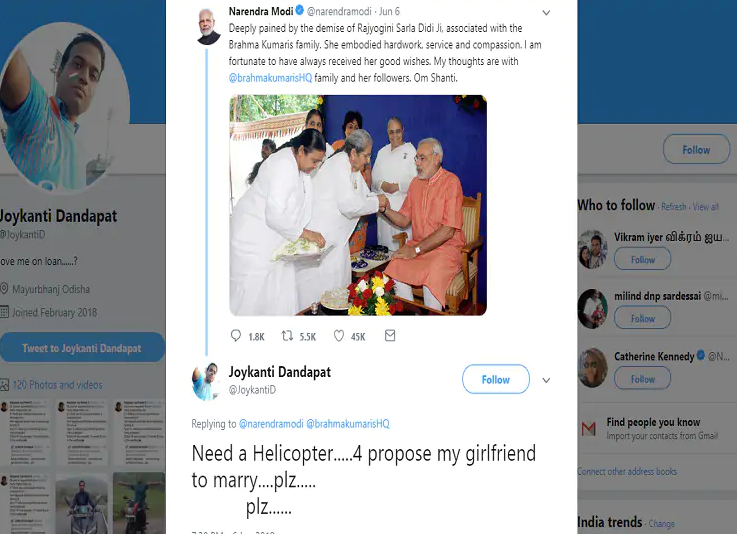The width and height of the screenshot is (737, 534).
Task: Click Joykanti Dandapat's avatar in the reply
Action: click(208, 381)
